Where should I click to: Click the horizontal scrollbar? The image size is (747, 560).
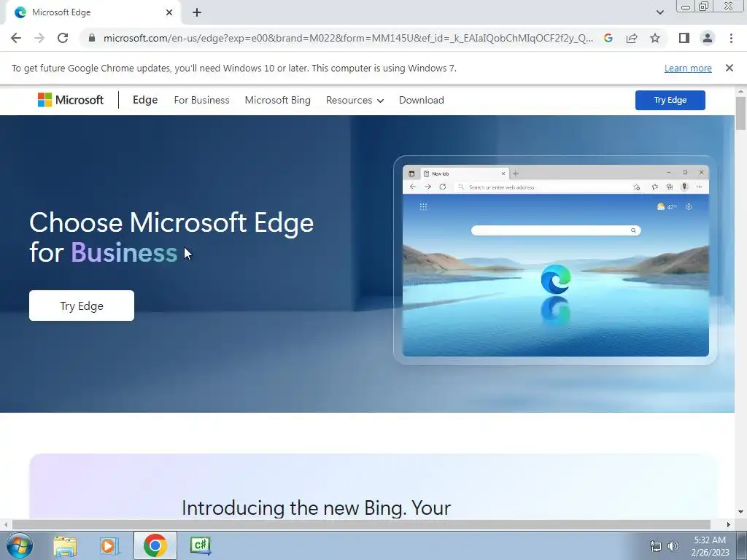[x=361, y=524]
